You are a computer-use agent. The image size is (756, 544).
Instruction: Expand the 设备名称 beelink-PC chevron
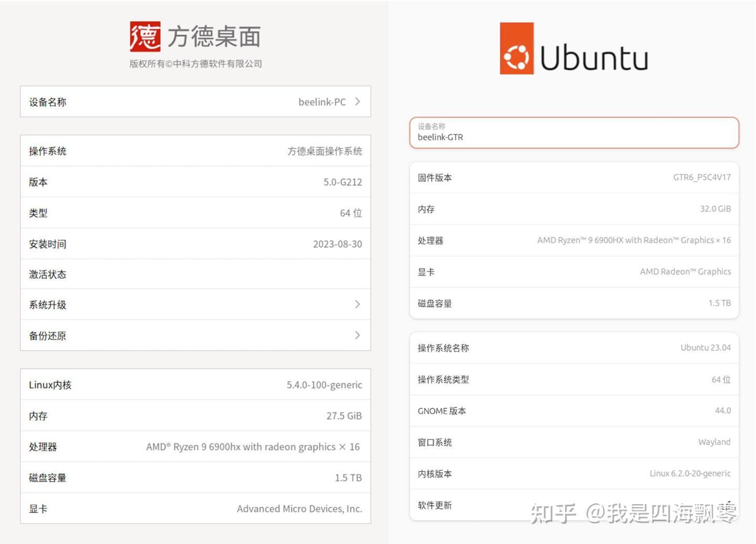tap(358, 102)
